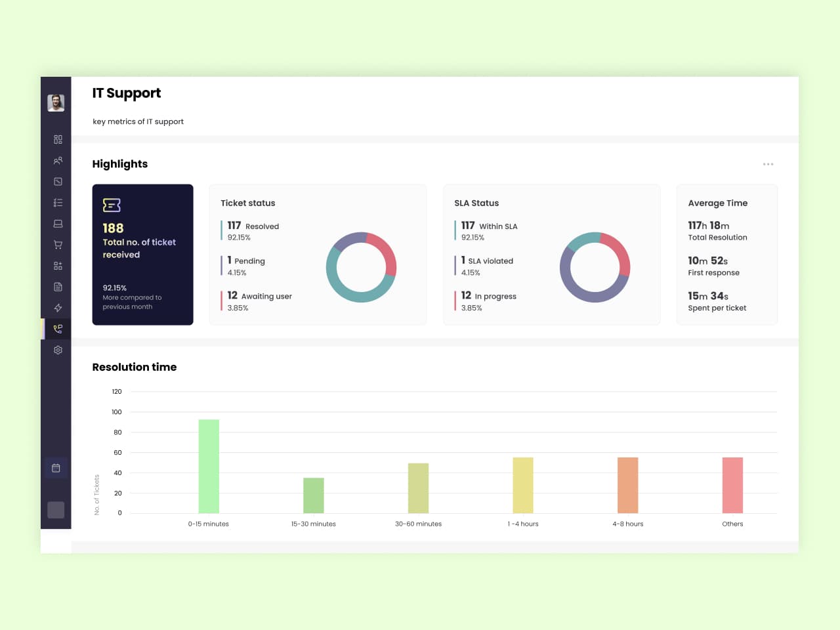Select the Resolved ticket status entry
Image resolution: width=840 pixels, height=630 pixels.
click(253, 231)
